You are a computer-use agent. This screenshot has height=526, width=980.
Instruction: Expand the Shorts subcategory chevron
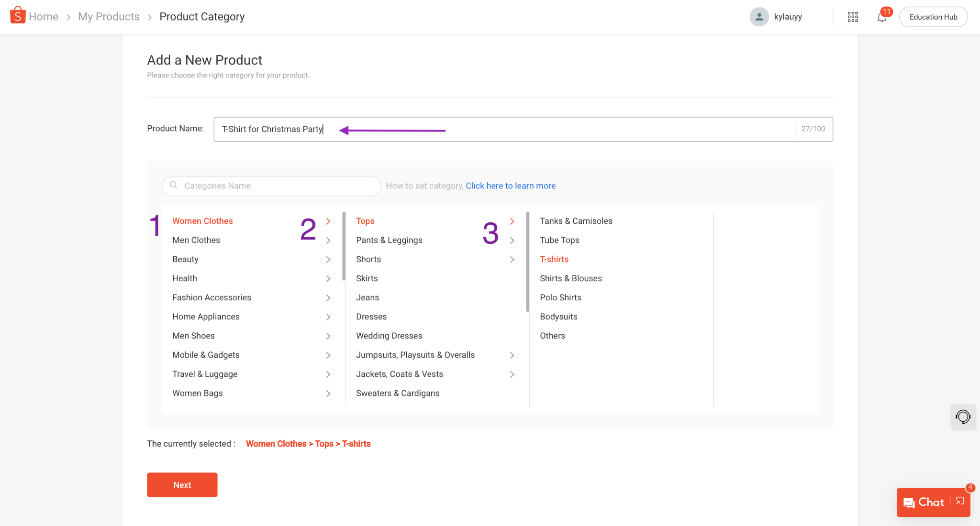(x=512, y=259)
